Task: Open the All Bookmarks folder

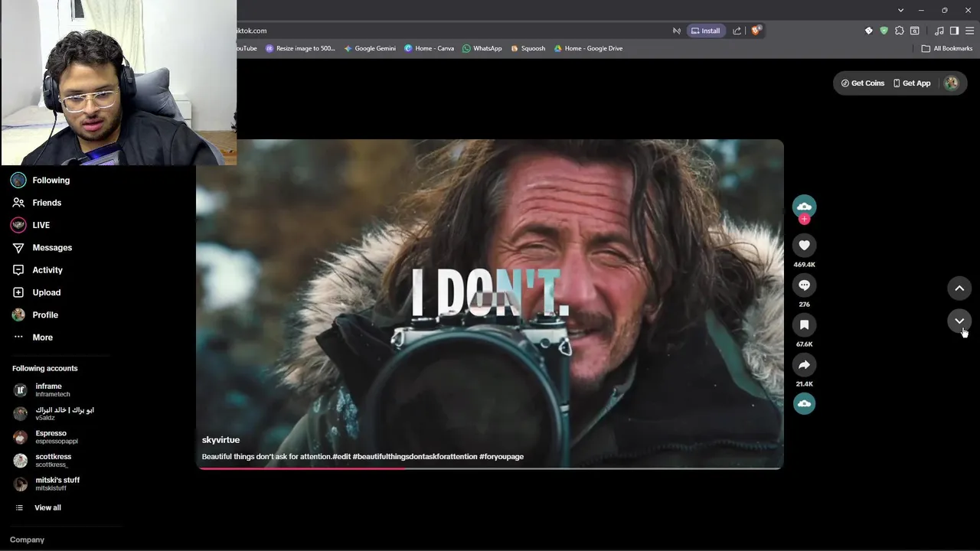Action: pos(946,48)
